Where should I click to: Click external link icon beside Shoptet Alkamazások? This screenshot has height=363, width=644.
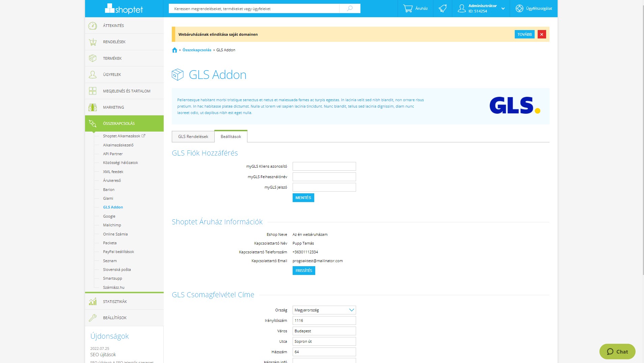click(143, 136)
